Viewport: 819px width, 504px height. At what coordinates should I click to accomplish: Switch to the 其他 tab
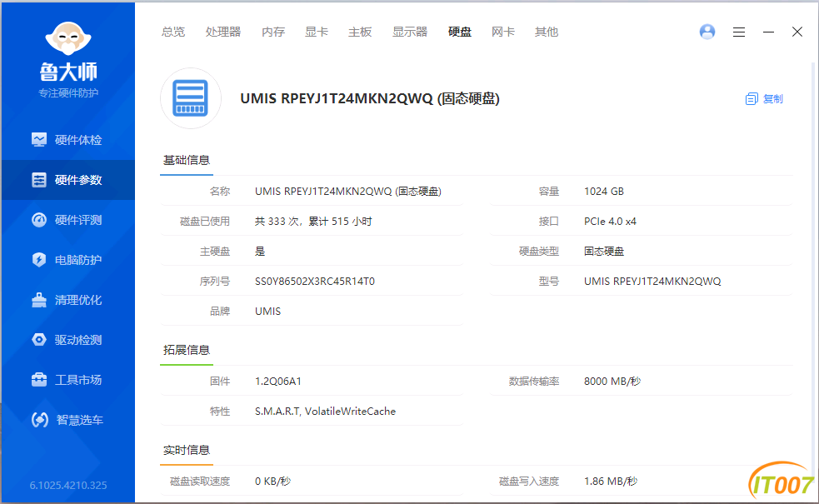pos(547,32)
